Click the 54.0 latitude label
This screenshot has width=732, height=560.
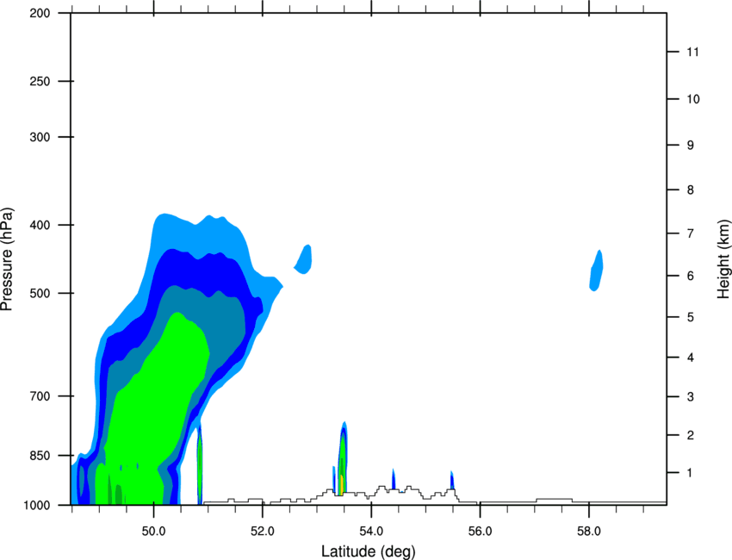click(x=371, y=531)
